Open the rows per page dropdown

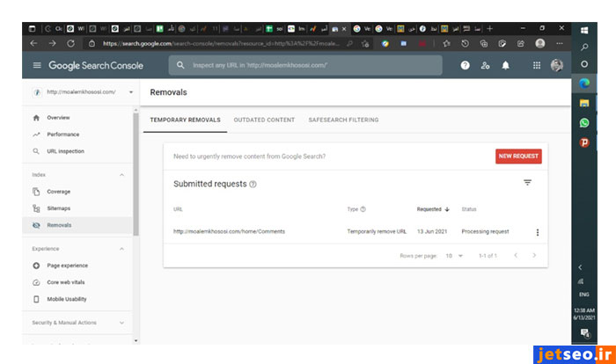pyautogui.click(x=453, y=255)
